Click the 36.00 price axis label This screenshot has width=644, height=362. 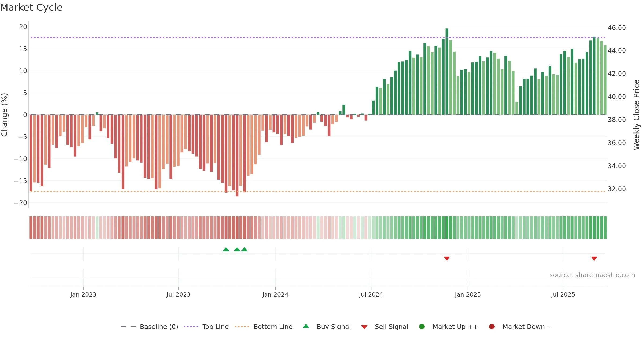[x=617, y=143]
